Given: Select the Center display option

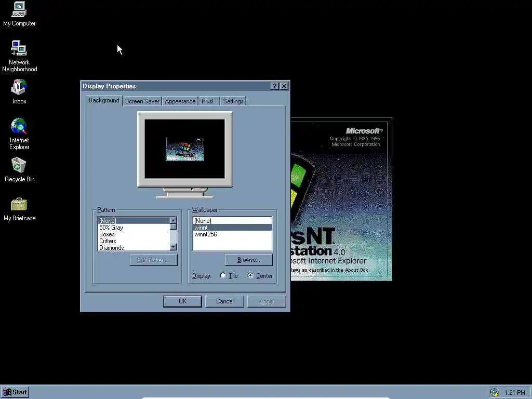Looking at the screenshot, I should pyautogui.click(x=260, y=276).
